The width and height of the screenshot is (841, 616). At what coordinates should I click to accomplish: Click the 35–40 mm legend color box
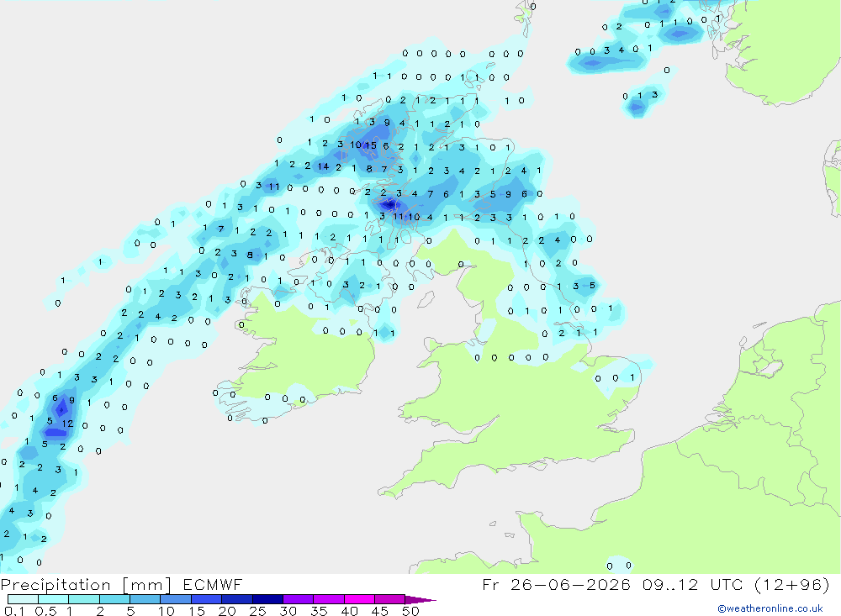(x=328, y=599)
